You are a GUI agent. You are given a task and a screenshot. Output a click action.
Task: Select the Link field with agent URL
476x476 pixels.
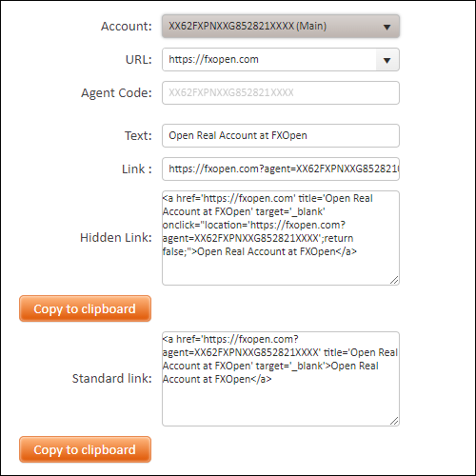point(281,169)
